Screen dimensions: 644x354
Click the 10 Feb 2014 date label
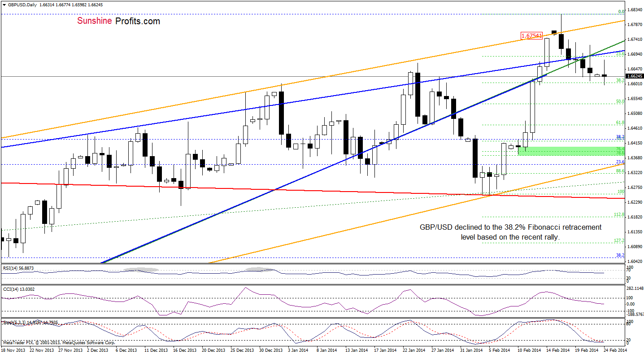529,350
